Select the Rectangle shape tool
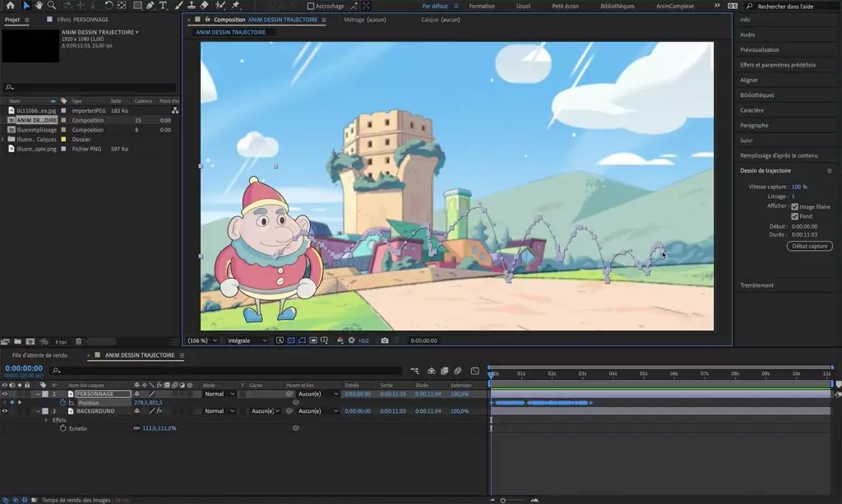 point(137,6)
